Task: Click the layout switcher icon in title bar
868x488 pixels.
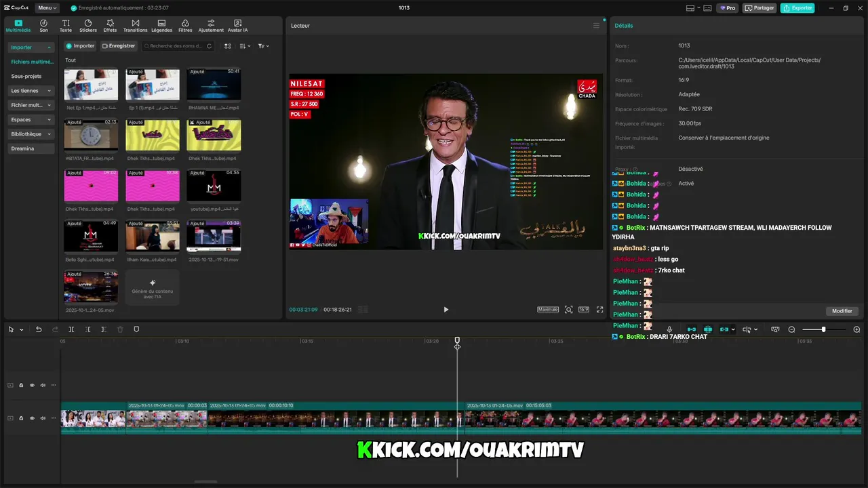Action: (692, 8)
